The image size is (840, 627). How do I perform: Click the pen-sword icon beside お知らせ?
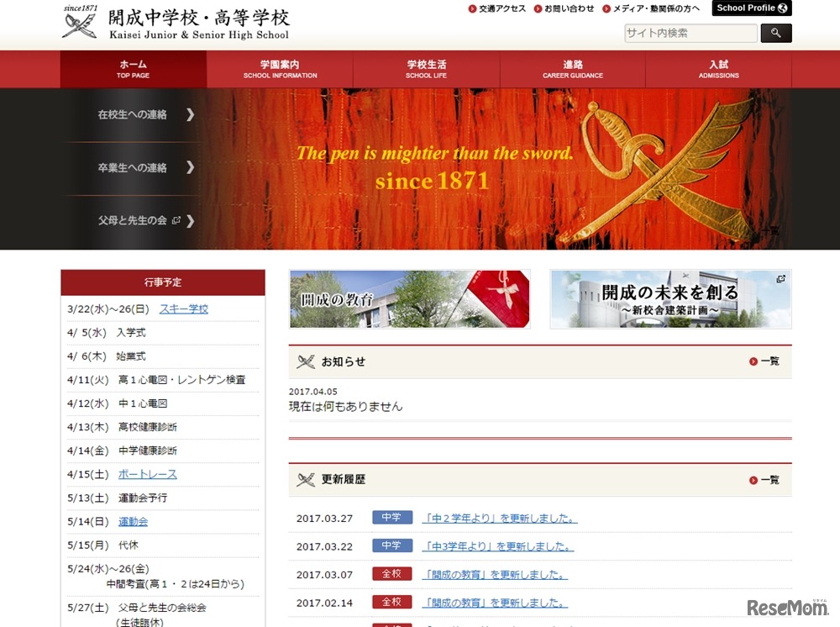point(306,361)
